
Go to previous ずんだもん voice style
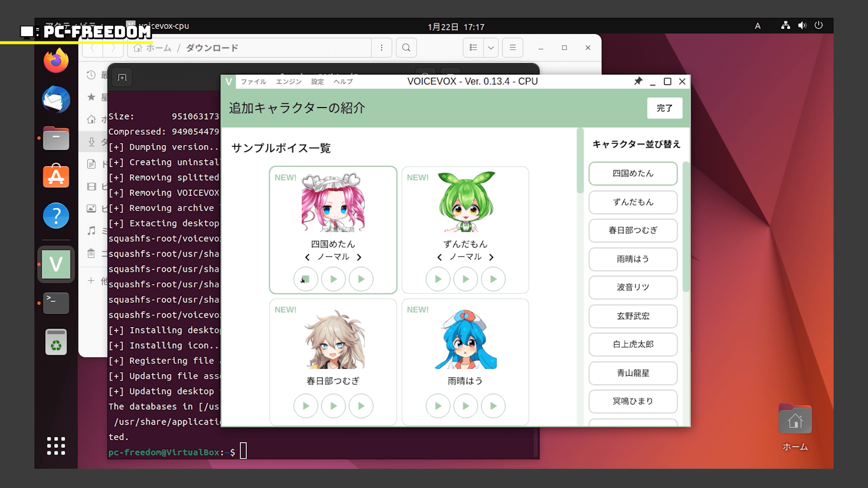click(439, 257)
